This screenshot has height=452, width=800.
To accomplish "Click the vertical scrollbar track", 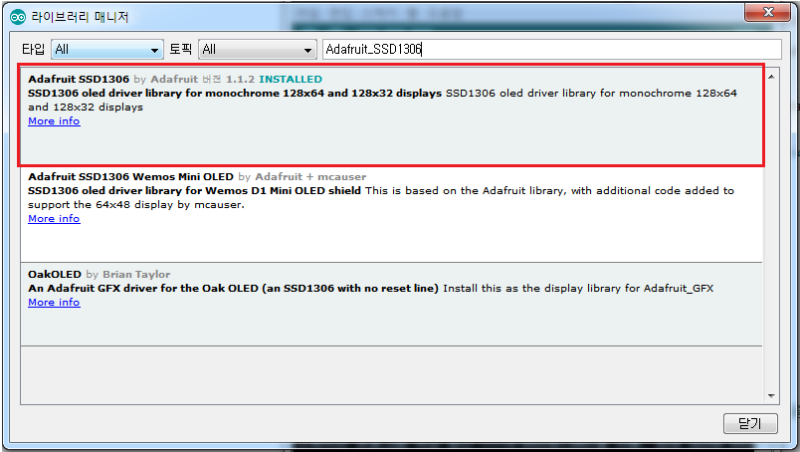I will (771, 236).
